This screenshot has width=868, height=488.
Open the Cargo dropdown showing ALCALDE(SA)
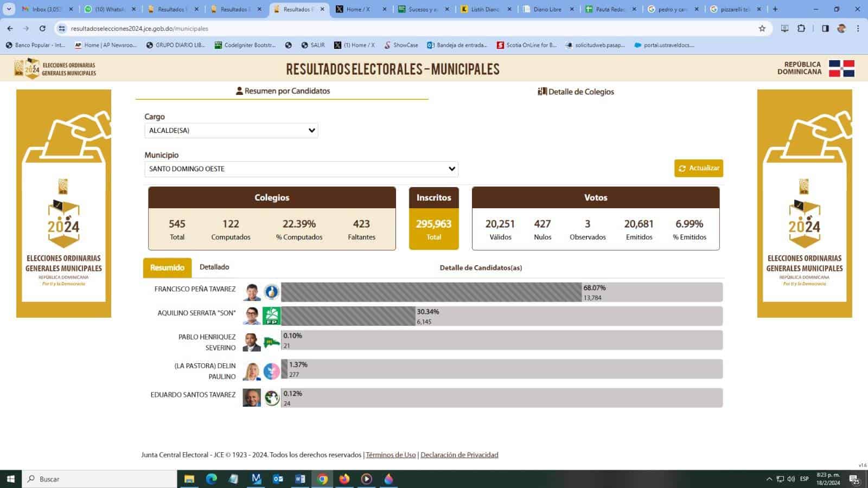tap(231, 131)
